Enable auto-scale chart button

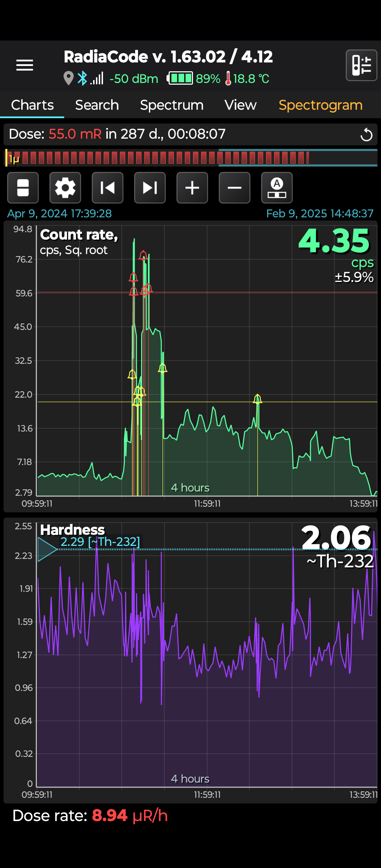coord(277,188)
